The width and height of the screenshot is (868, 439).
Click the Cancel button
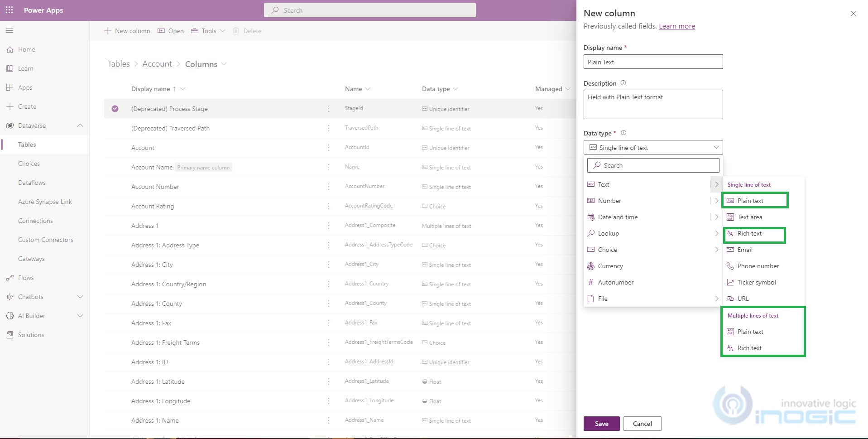[x=642, y=424]
